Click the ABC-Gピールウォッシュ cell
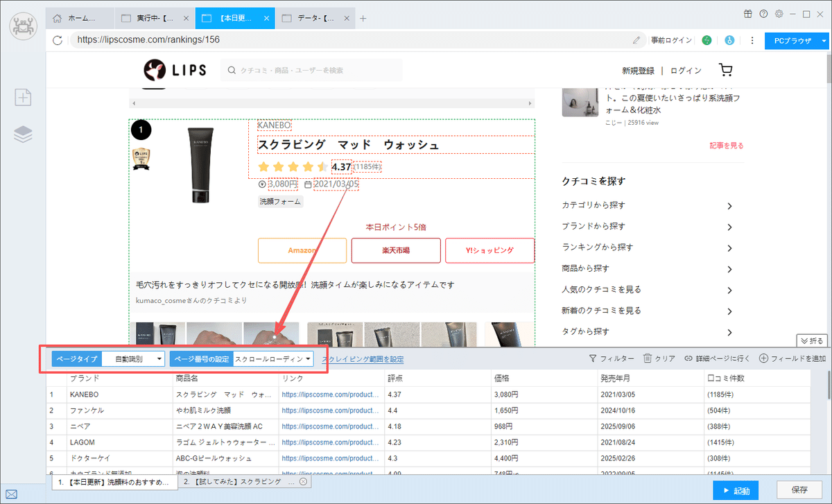The height and width of the screenshot is (504, 832). (x=225, y=458)
